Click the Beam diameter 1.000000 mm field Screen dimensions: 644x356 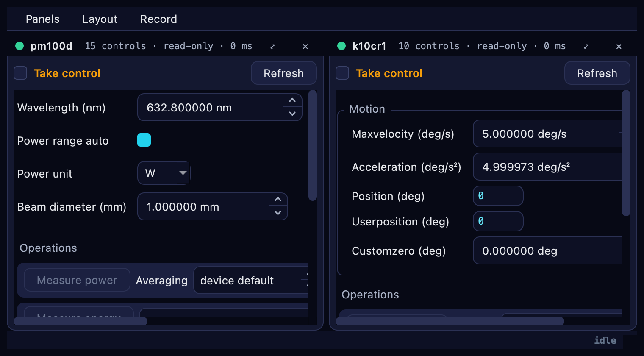pos(213,206)
